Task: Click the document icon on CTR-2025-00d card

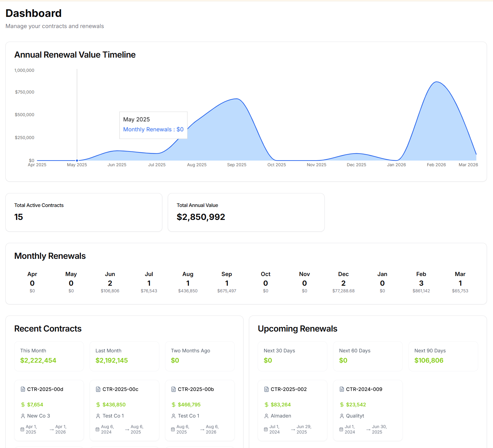Action: click(23, 389)
